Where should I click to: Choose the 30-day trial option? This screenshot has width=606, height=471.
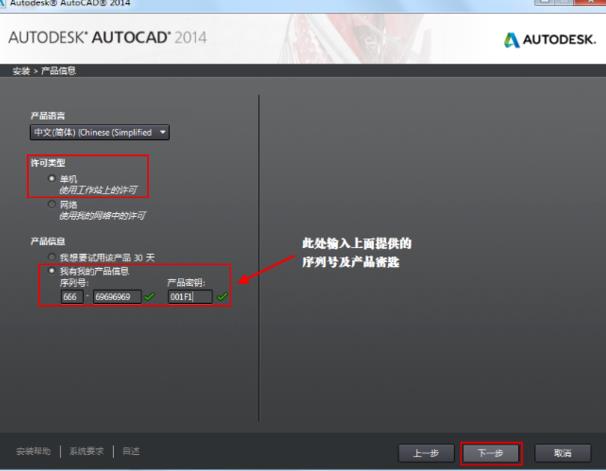click(x=52, y=257)
